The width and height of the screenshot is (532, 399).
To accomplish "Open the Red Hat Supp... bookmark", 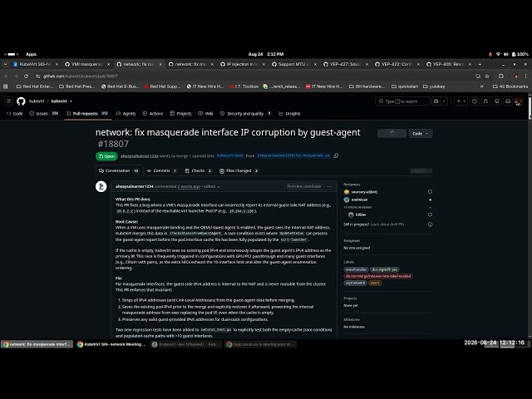I will 162,86.
